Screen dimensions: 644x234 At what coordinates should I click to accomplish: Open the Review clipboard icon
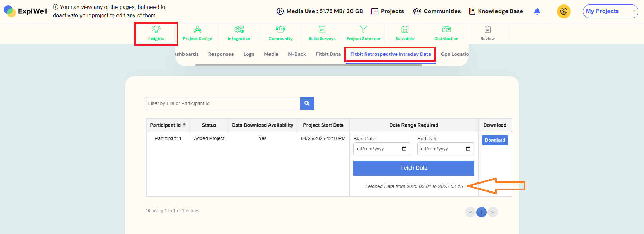[x=487, y=29]
